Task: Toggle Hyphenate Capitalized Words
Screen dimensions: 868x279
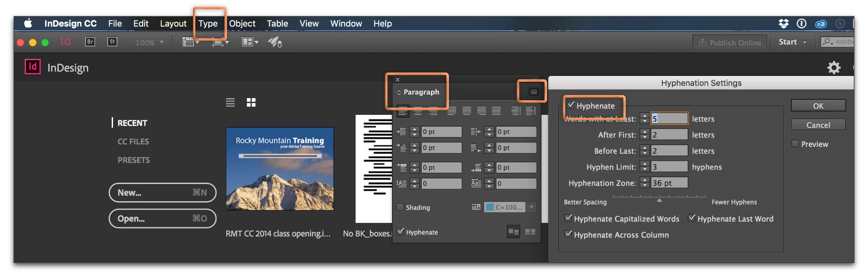Action: pyautogui.click(x=568, y=218)
